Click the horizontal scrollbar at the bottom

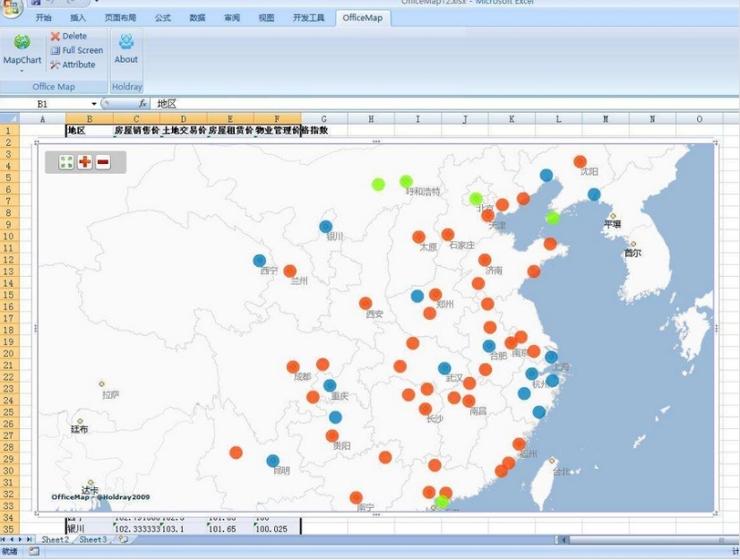(645, 539)
